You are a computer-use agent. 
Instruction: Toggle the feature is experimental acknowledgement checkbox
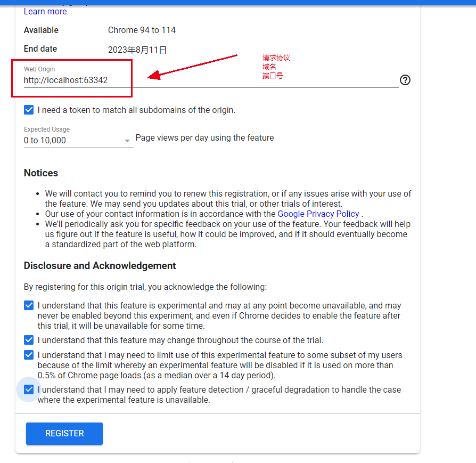(29, 305)
